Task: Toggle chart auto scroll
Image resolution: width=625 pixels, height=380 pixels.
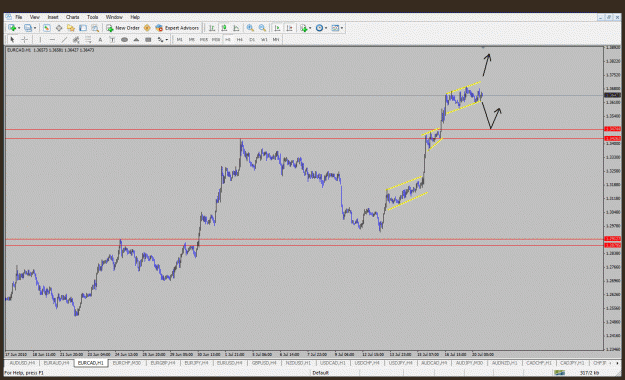Action: click(x=277, y=28)
